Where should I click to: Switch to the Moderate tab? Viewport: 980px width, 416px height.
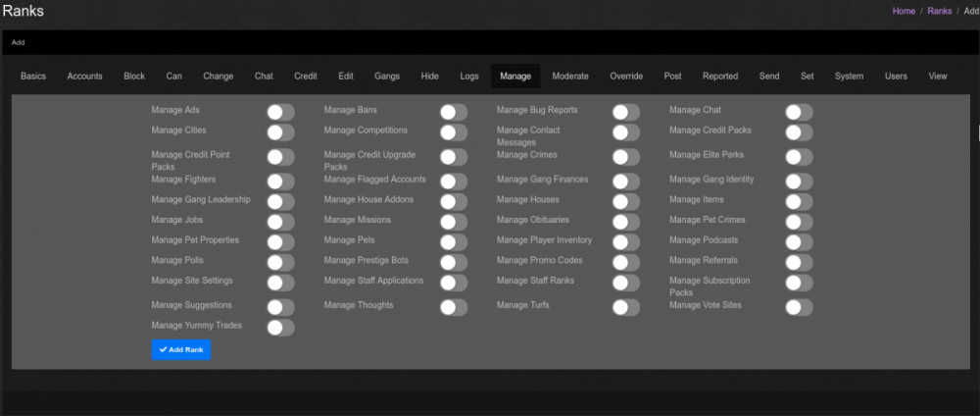tap(570, 77)
